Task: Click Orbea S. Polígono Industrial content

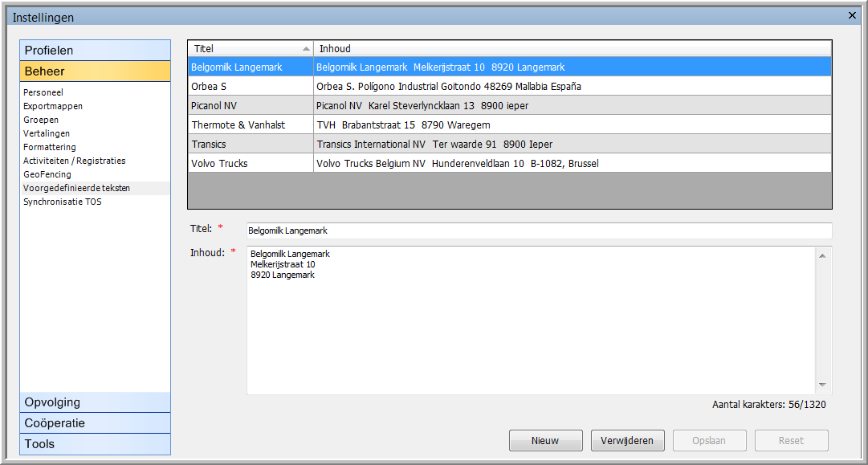Action: [x=573, y=87]
